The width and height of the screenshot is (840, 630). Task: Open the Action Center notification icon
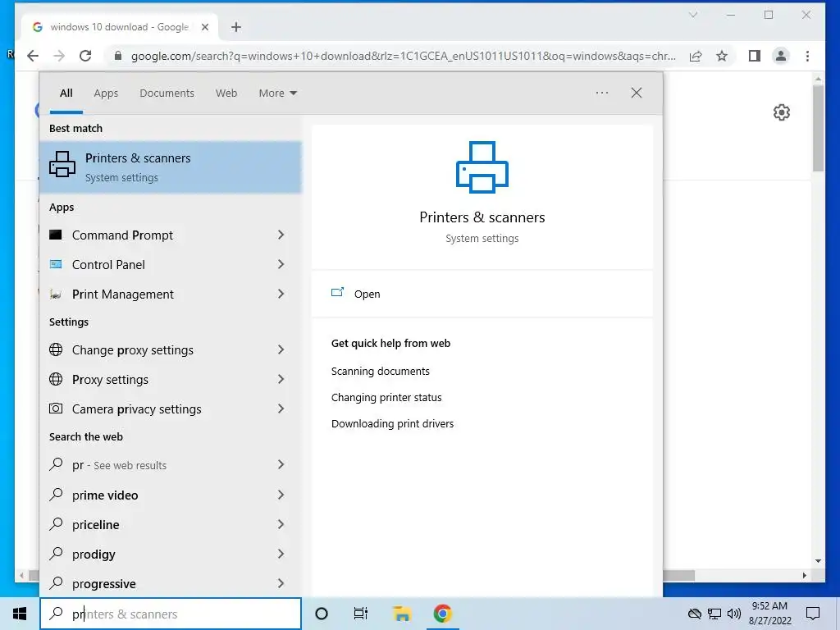pyautogui.click(x=813, y=614)
